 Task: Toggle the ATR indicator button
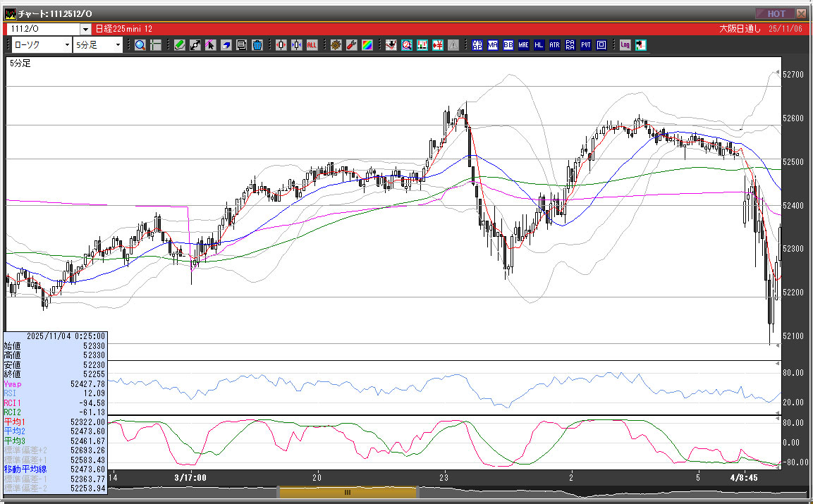pos(555,45)
